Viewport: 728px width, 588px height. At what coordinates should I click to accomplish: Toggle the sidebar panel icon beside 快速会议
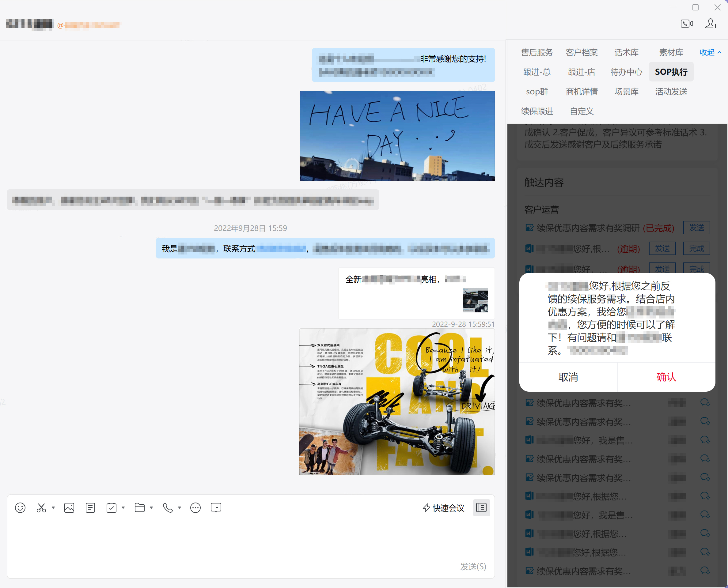(x=481, y=507)
